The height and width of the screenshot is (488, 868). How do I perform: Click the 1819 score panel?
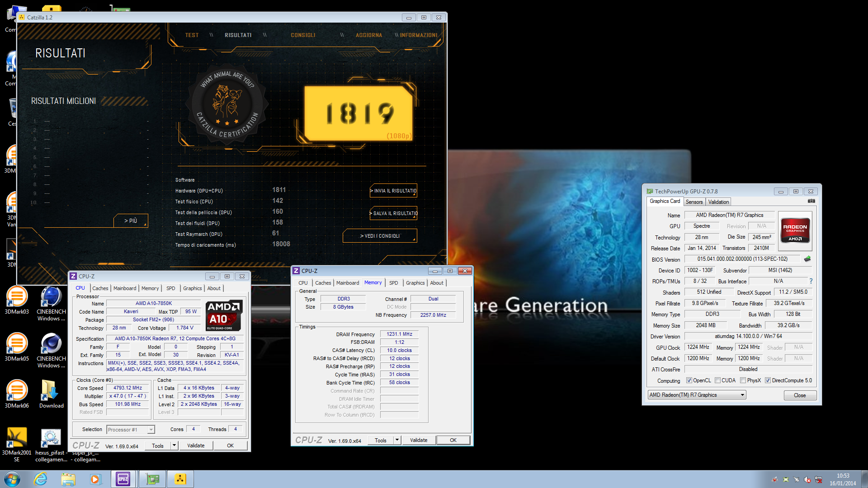point(359,113)
